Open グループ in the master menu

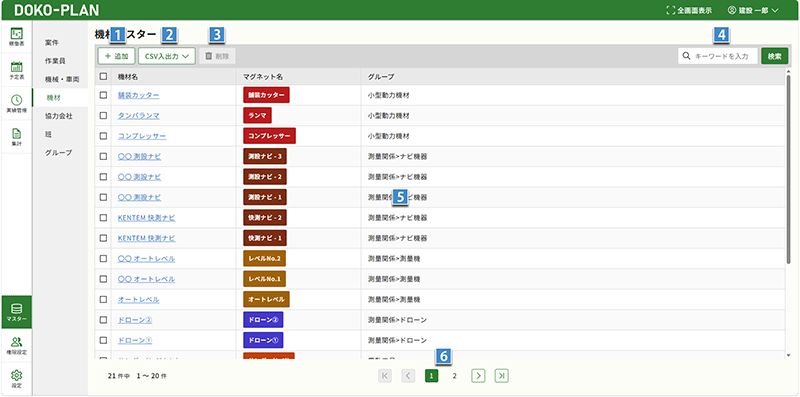click(59, 153)
